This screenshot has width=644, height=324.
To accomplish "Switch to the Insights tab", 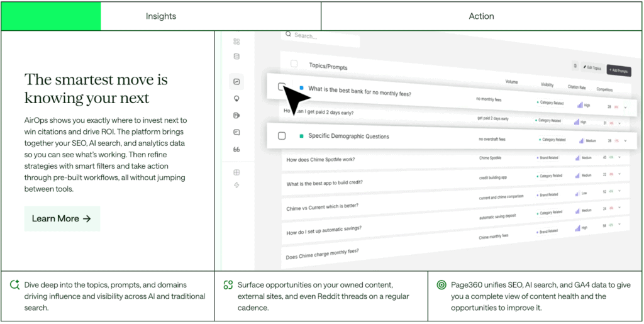I will click(x=161, y=16).
